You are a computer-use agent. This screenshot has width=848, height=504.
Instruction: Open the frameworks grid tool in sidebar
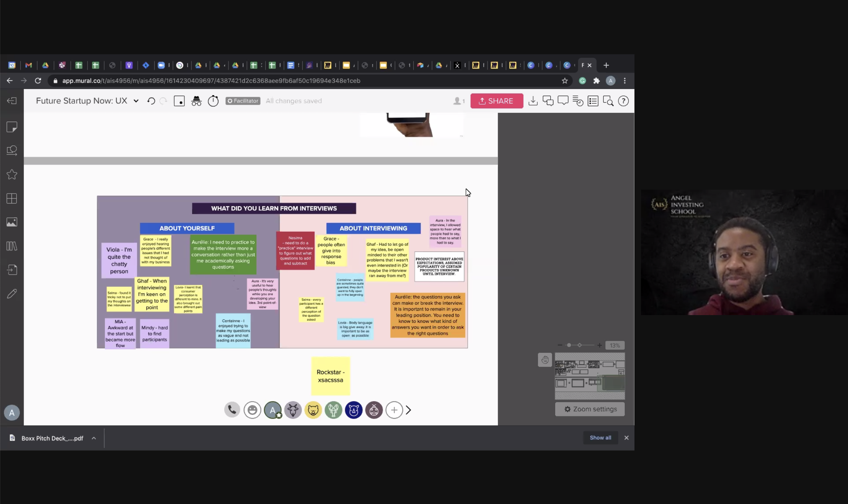(x=12, y=198)
